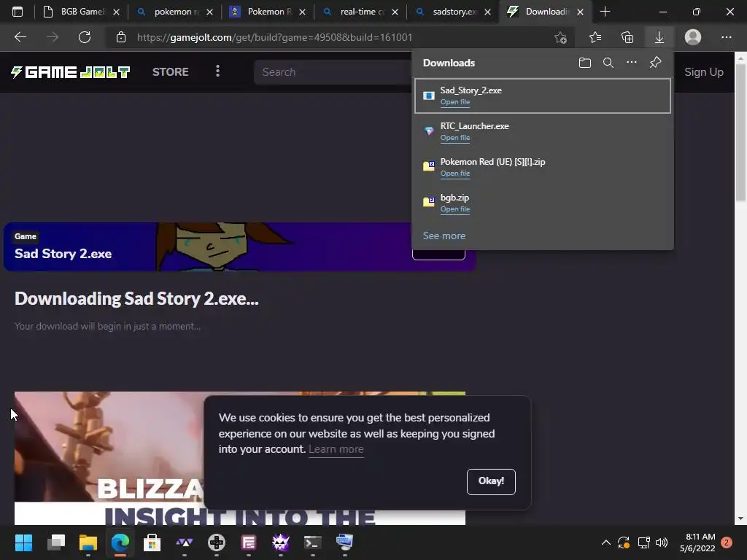Open file link for Pokemon Red zip

pyautogui.click(x=455, y=174)
